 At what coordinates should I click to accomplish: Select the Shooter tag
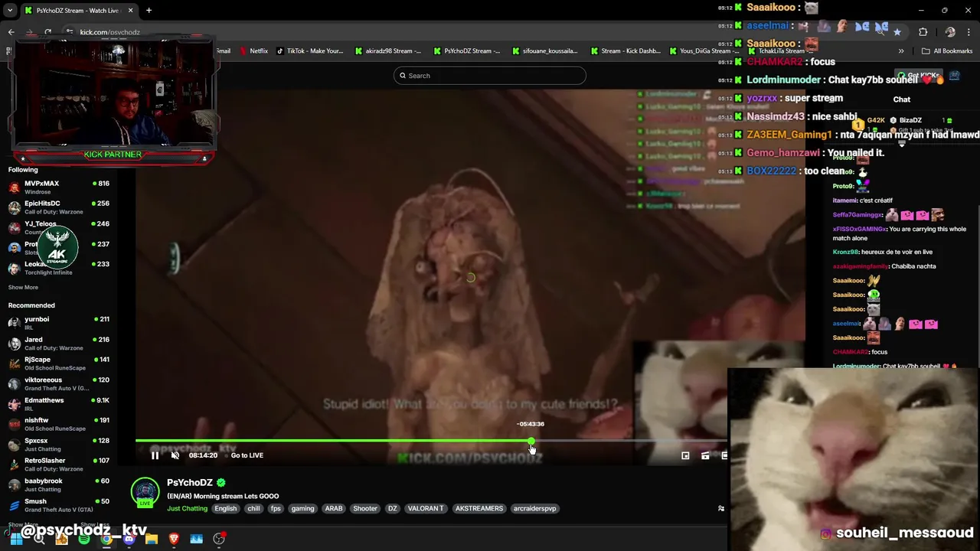[x=365, y=509]
